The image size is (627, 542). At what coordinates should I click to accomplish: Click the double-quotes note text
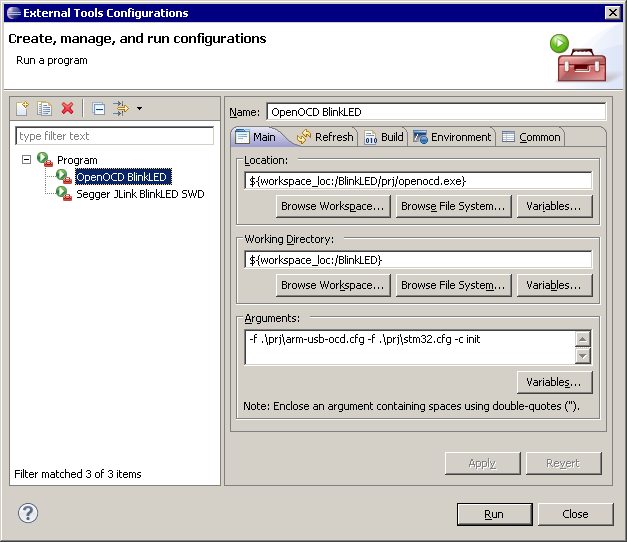point(411,406)
